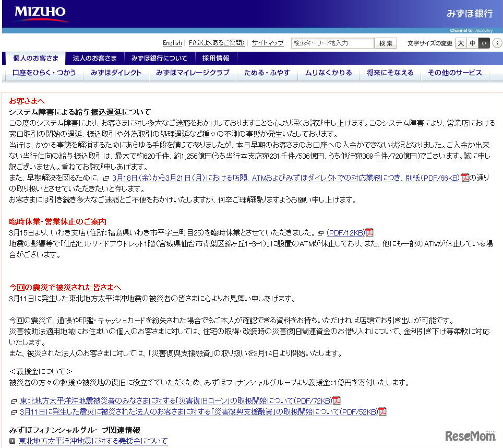The image size is (503, 448).
Task: Focus the 検索キーワードを入力 search field
Action: (x=333, y=43)
